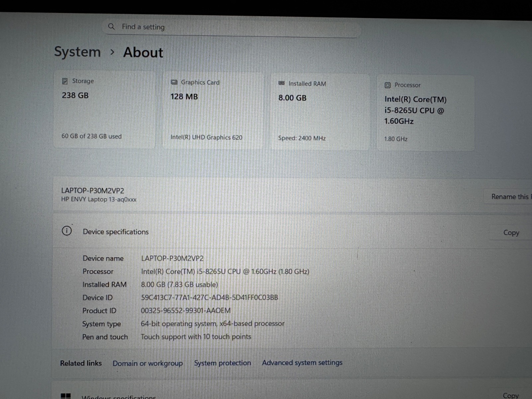Click the Product ID label
Screen dimensions: 532x399
pyautogui.click(x=99, y=311)
